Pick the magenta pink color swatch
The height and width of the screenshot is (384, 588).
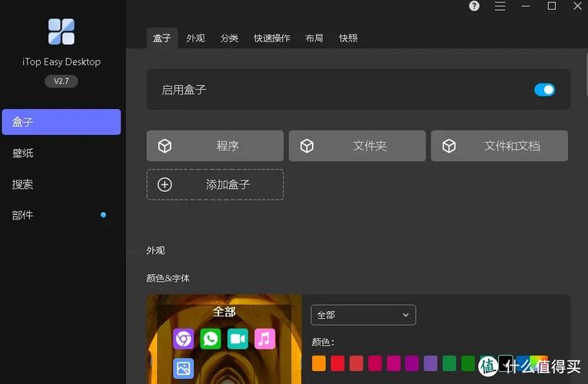point(394,363)
